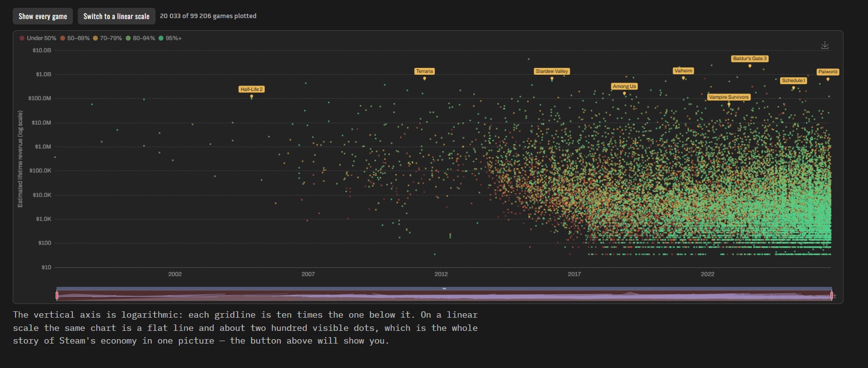This screenshot has height=368, width=868.
Task: Click the $100.0K y-axis label
Action: (x=40, y=171)
